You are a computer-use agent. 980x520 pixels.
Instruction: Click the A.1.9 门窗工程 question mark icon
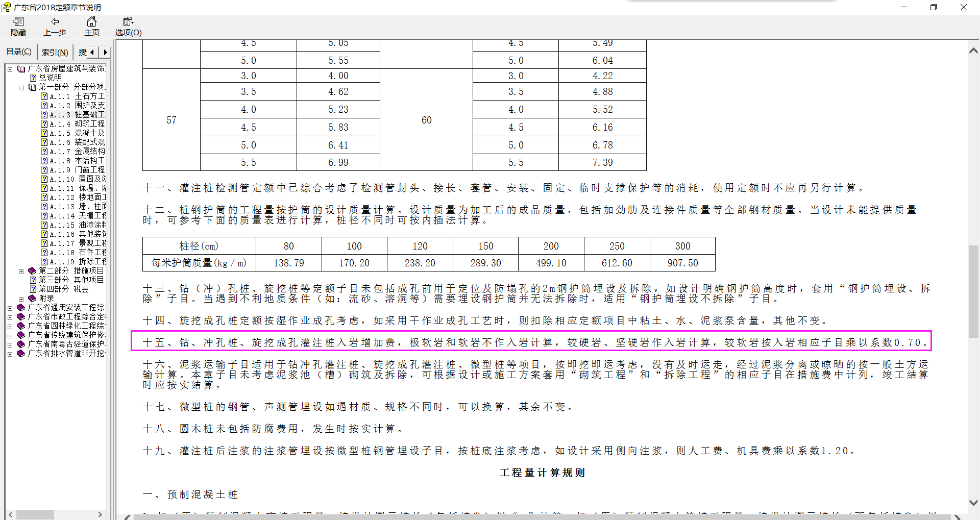(x=45, y=169)
